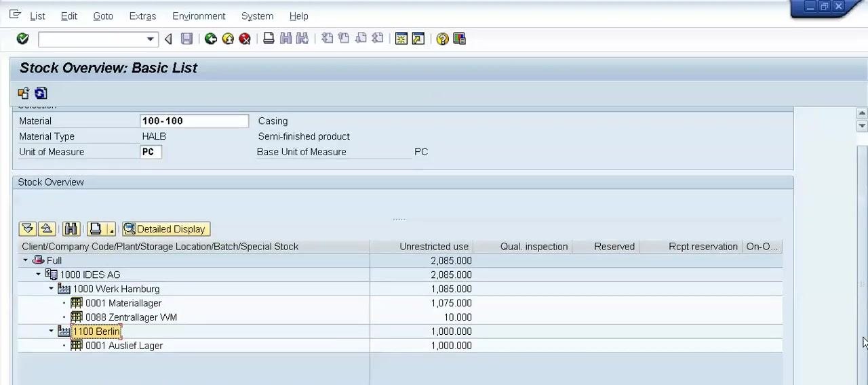
Task: Click the red Cancel icon
Action: click(x=245, y=39)
